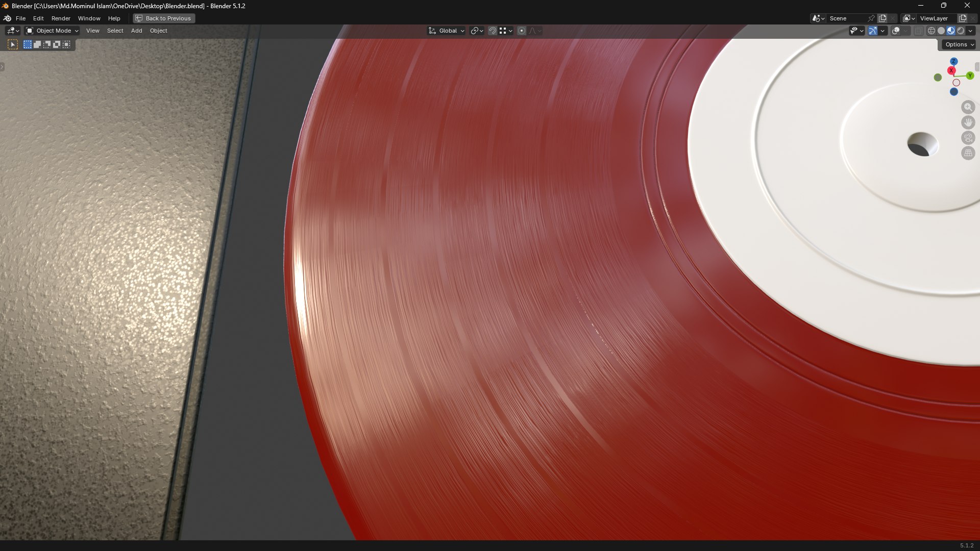
Task: Click the Scene name field
Action: (846, 18)
